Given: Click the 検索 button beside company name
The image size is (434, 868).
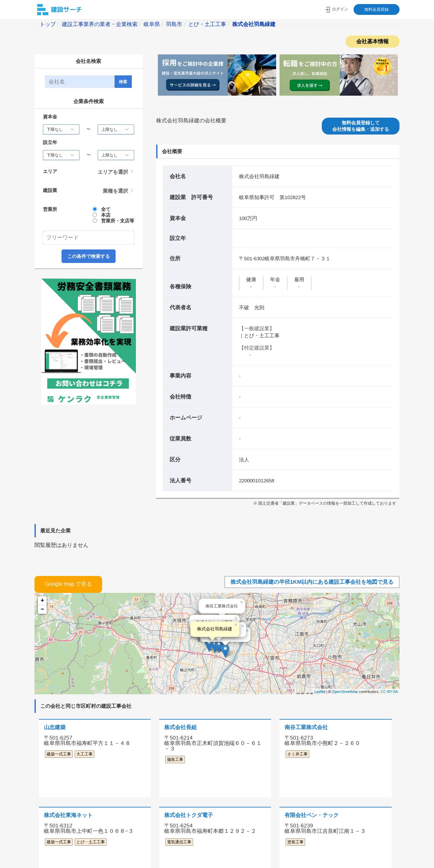Looking at the screenshot, I should (123, 82).
